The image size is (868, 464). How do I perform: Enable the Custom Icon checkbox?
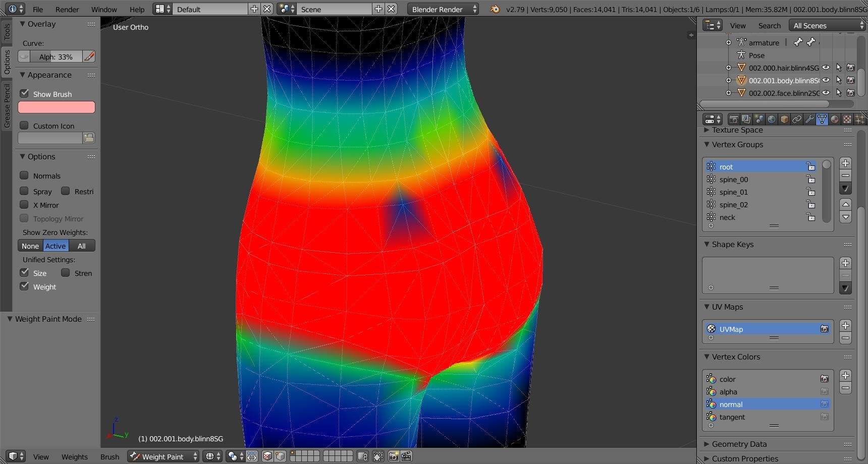tap(24, 126)
